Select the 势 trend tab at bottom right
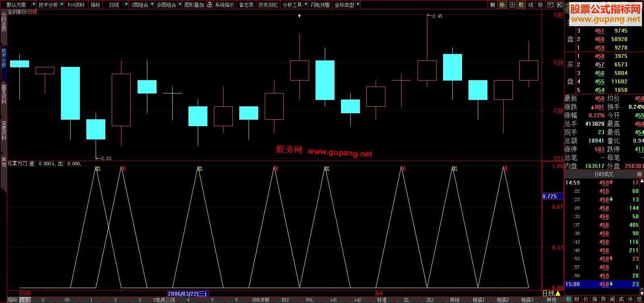Screen dimensions: 644x303 [604, 299]
